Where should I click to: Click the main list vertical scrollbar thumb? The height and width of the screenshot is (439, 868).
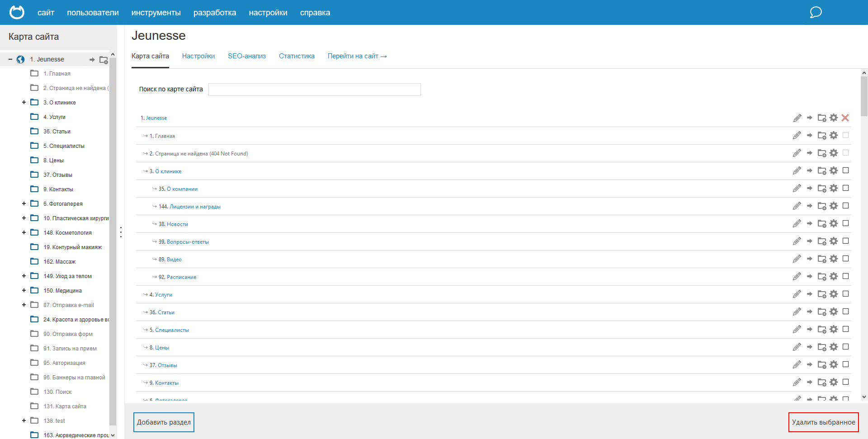pyautogui.click(x=864, y=96)
